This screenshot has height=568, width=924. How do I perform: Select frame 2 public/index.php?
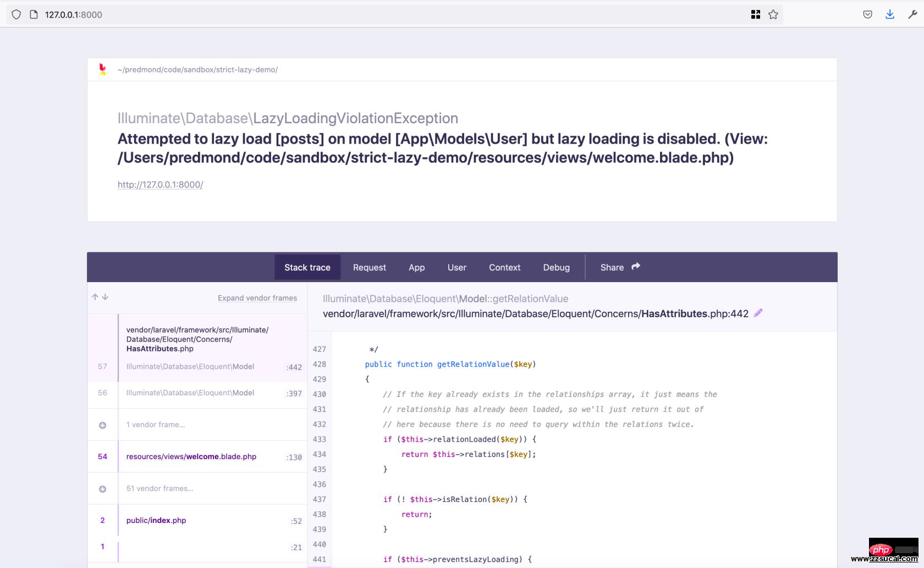click(x=197, y=520)
